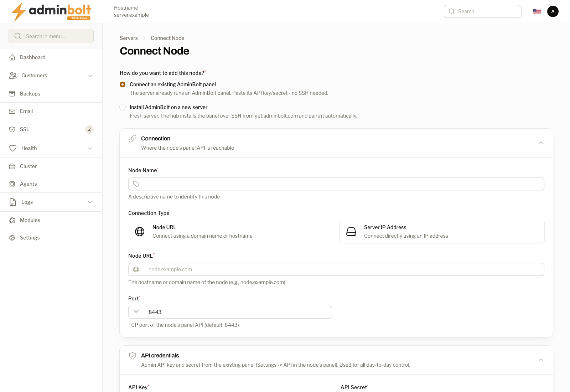570x392 pixels.
Task: Click the magnifier icon in top Search
Action: coord(452,11)
